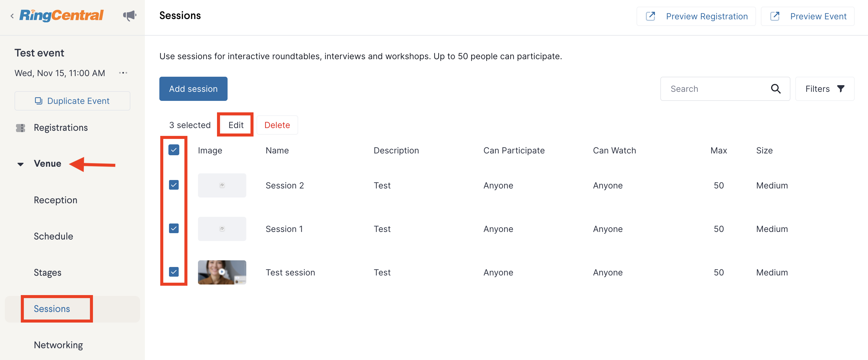
Task: Open the three-dot event options menu
Action: [x=123, y=73]
